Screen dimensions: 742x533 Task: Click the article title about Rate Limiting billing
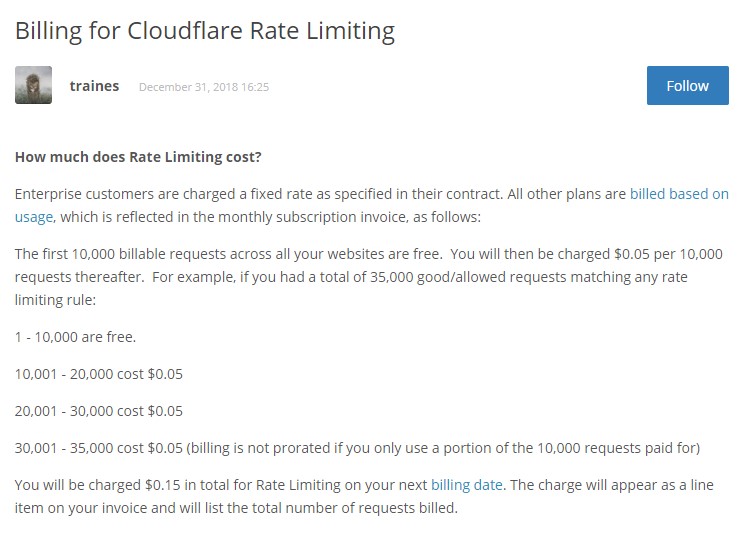(x=205, y=30)
